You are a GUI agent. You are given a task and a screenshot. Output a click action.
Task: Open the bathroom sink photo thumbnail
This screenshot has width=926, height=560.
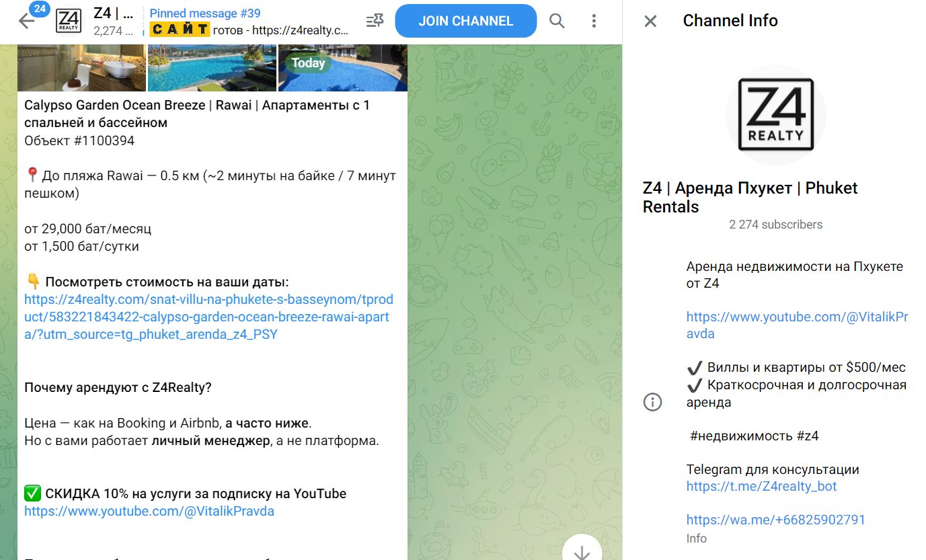point(81,67)
